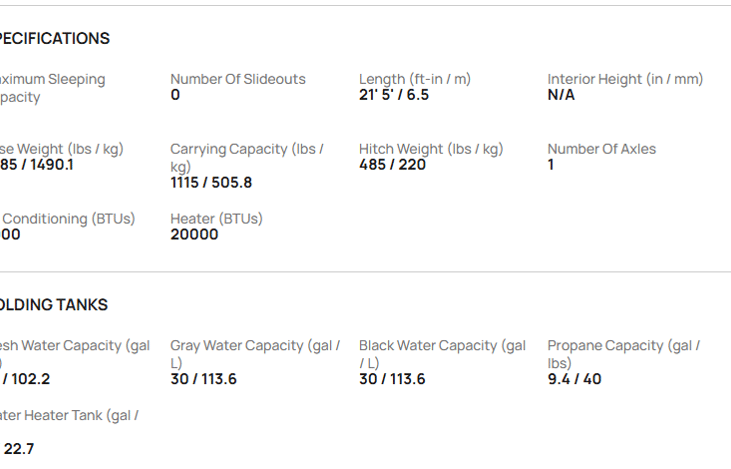Select the 9.4 / 40 propane value

[575, 379]
